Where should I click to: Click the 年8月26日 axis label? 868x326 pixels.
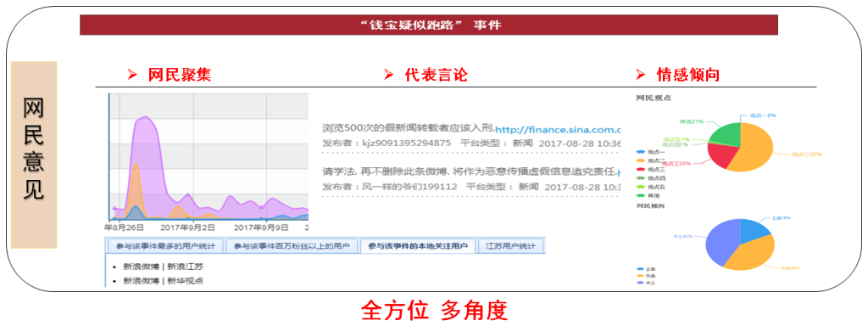click(124, 228)
